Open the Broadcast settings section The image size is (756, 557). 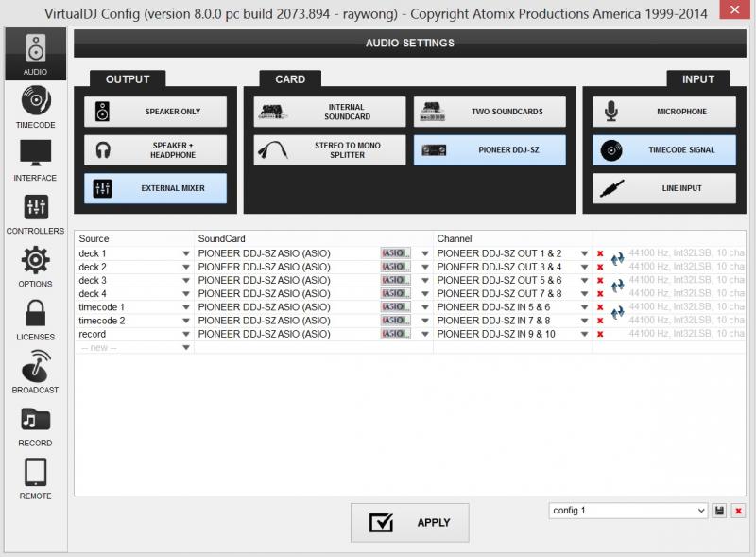click(x=35, y=372)
